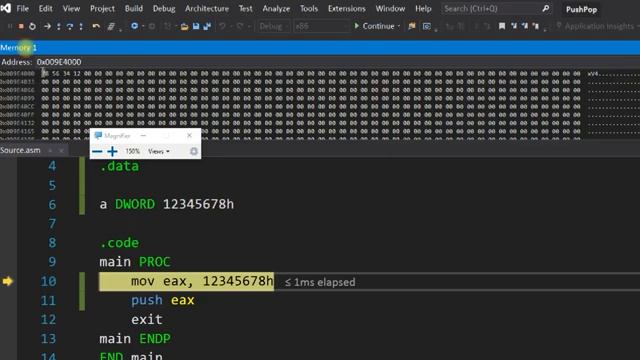This screenshot has height=360, width=640.
Task: Open the Architecture menu
Action: (x=207, y=9)
